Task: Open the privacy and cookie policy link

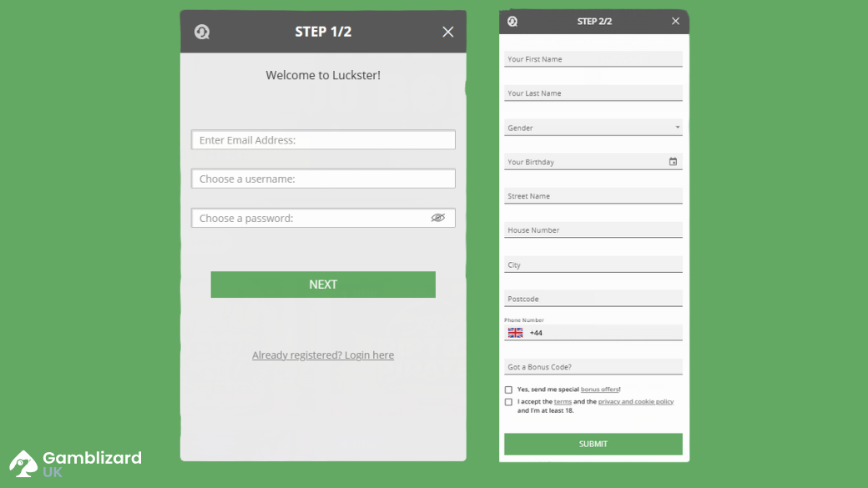Action: (x=636, y=402)
